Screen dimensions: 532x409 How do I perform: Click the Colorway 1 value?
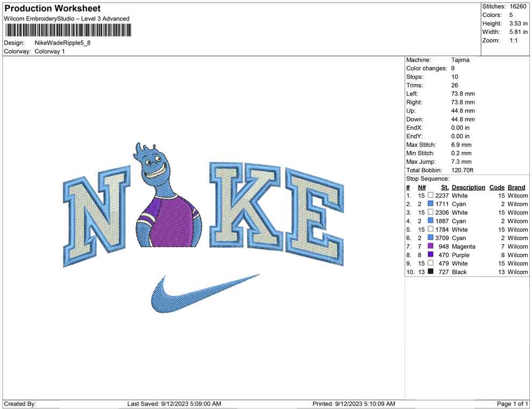(49, 52)
